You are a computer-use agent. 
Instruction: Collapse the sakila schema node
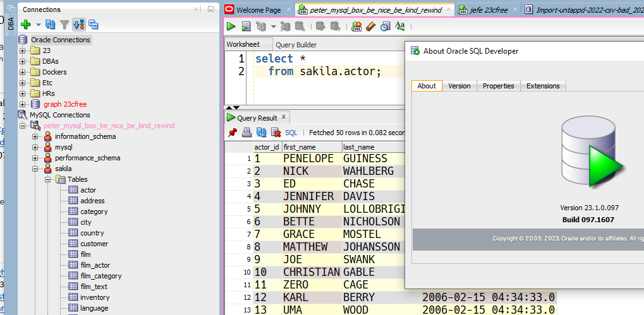tap(35, 169)
